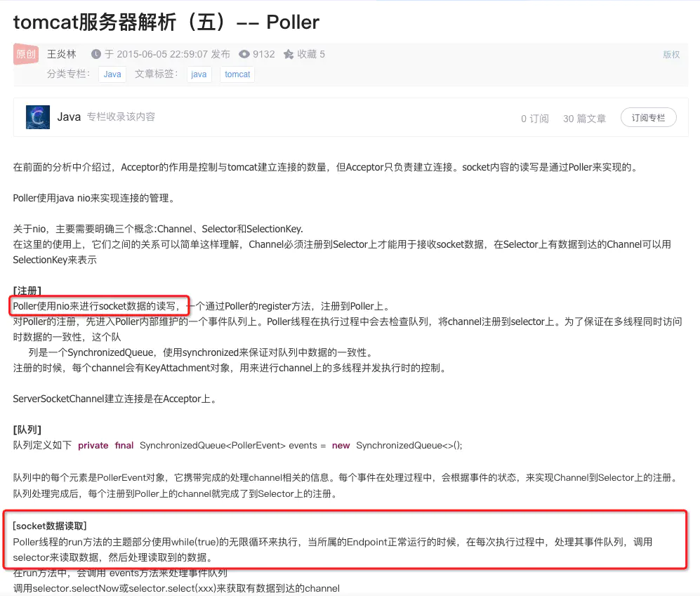Click the line 'Poller使用java nio来实现连接的管理'
Screen dimensions: 700x598
click(x=94, y=198)
